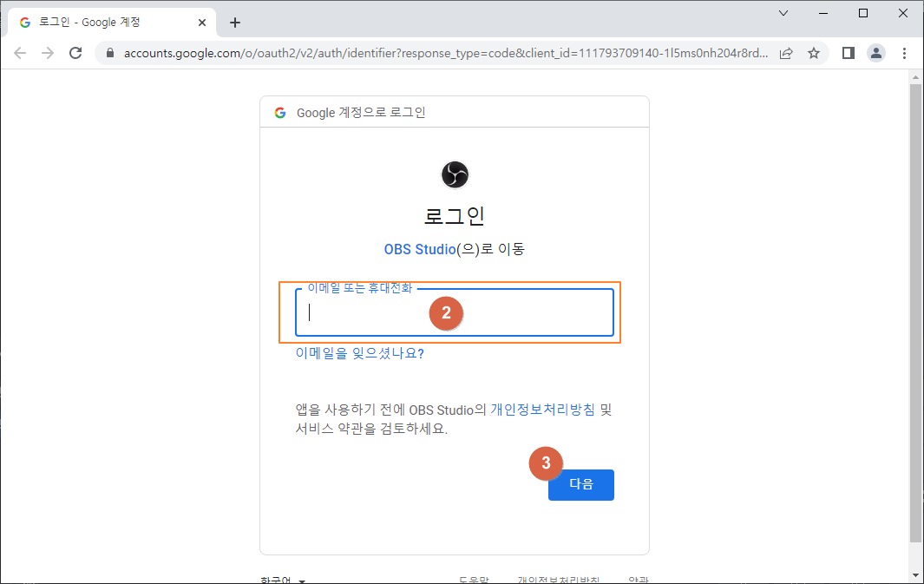
Task: Click the browser forward arrow
Action: [x=48, y=53]
